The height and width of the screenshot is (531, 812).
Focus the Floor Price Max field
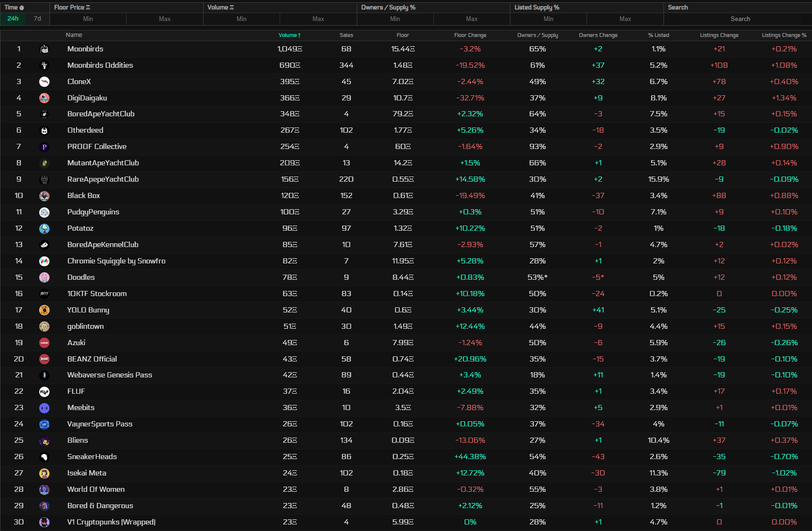165,19
